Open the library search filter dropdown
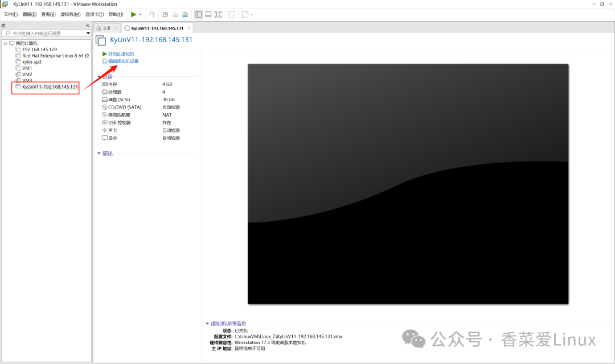 [x=88, y=34]
